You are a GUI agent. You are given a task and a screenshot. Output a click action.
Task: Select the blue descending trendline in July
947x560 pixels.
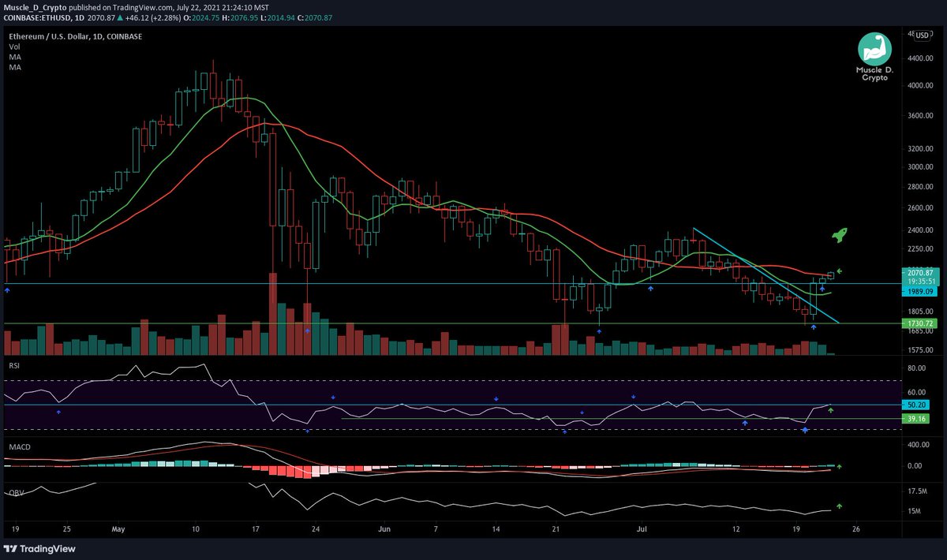765,276
